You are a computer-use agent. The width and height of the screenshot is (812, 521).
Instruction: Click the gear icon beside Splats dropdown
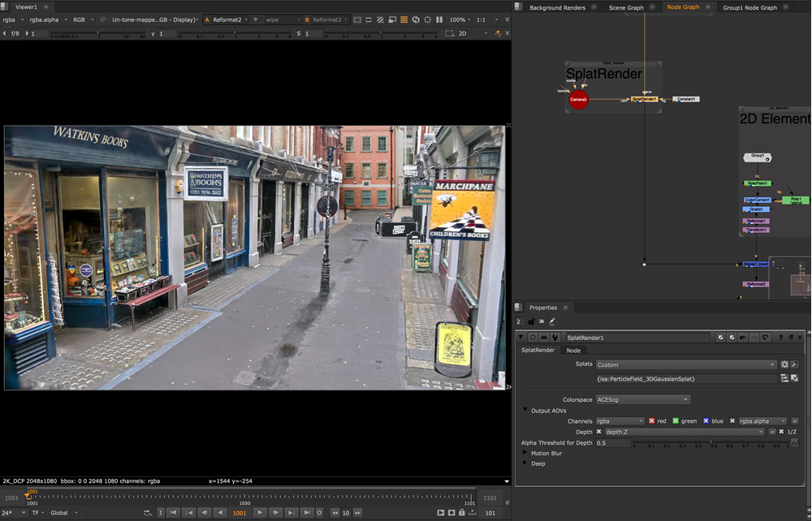[784, 365]
